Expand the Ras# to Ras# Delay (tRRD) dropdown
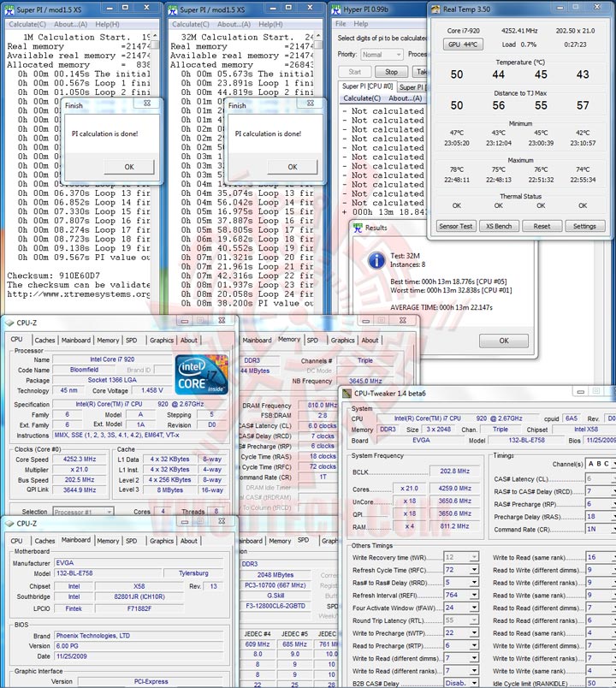This screenshot has height=688, width=616. coord(474,583)
